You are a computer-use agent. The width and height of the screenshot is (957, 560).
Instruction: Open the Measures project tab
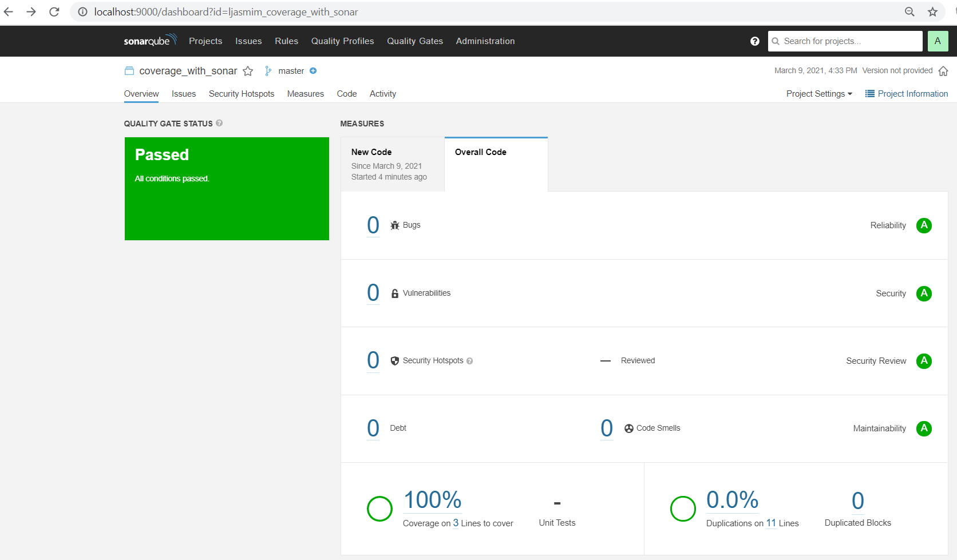[306, 94]
